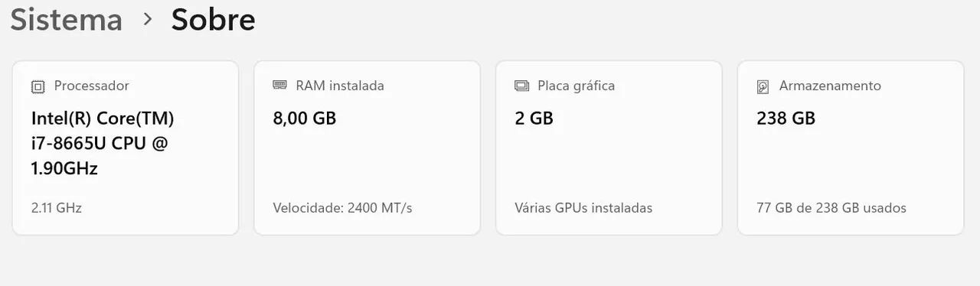
Task: Open the Armazenamento card
Action: (851, 148)
